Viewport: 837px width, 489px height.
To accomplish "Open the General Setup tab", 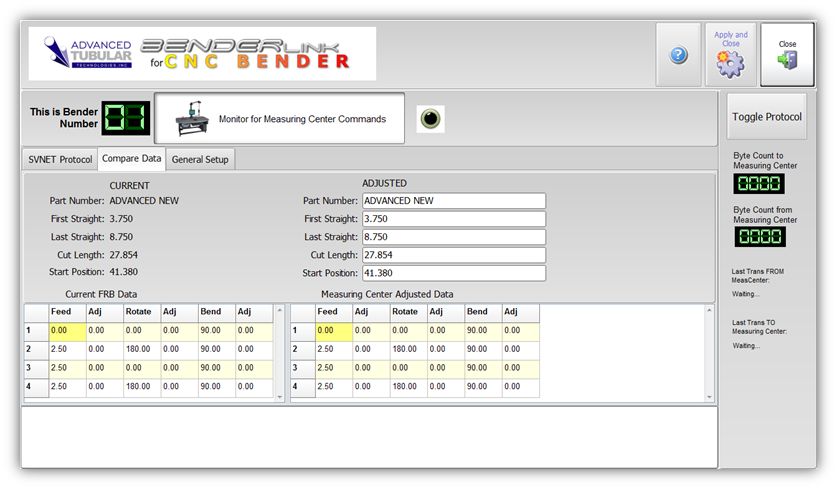I will [x=200, y=159].
